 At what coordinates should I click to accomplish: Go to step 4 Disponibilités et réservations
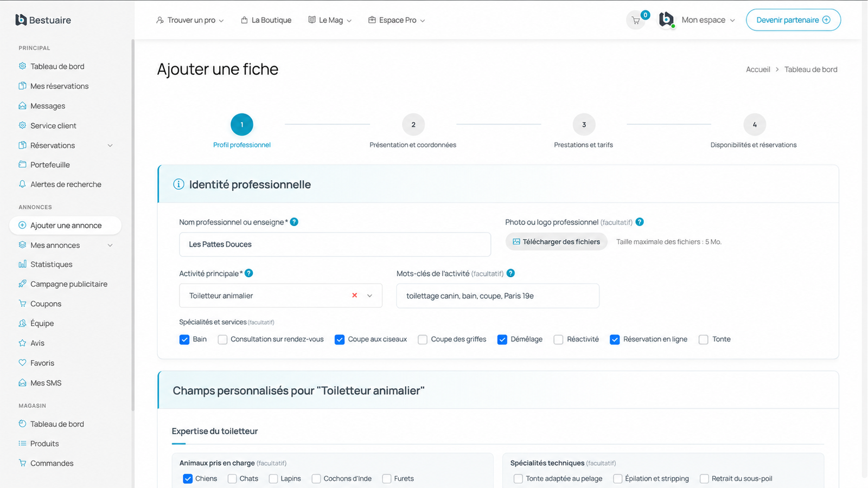[x=755, y=125]
